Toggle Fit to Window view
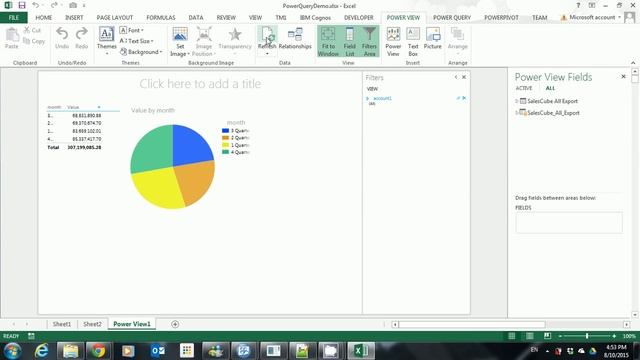This screenshot has width=640, height=360. tap(328, 41)
